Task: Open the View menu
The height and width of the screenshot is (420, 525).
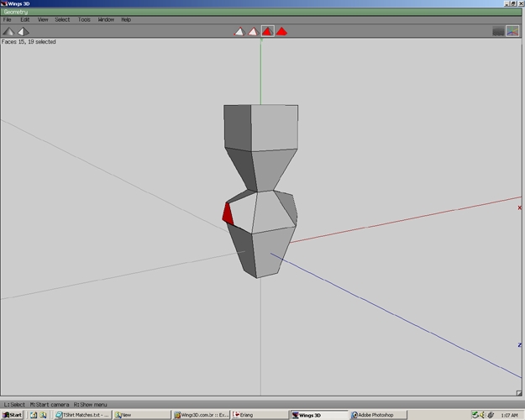Action: pyautogui.click(x=43, y=20)
